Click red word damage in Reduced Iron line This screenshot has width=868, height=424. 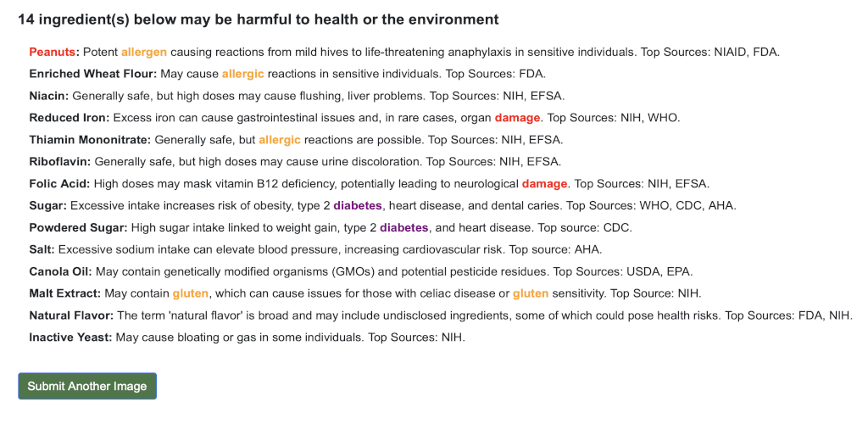517,118
